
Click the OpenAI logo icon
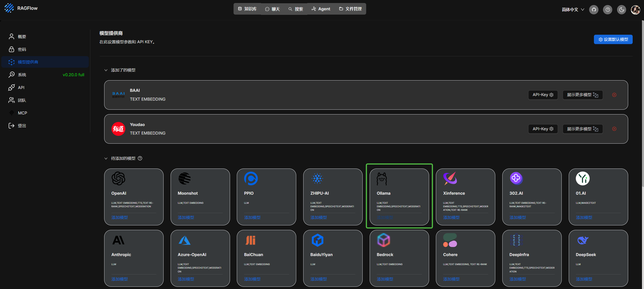pyautogui.click(x=118, y=178)
